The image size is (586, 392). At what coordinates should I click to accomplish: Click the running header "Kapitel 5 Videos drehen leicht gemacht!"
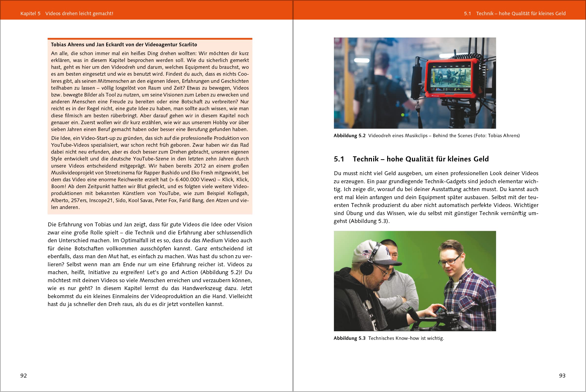[67, 13]
